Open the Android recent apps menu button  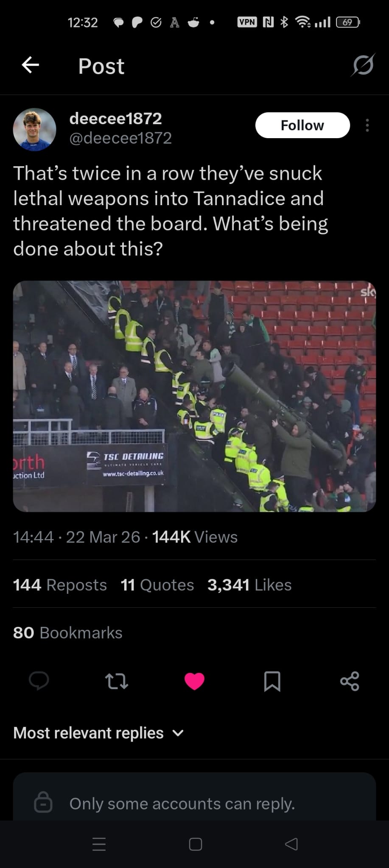pos(99,844)
